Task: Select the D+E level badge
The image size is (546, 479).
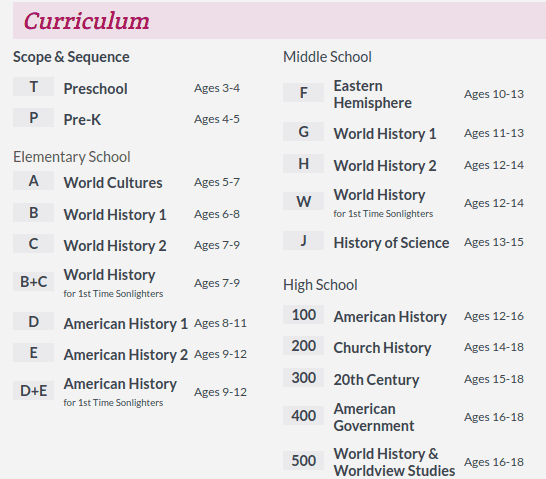Action: 33,391
